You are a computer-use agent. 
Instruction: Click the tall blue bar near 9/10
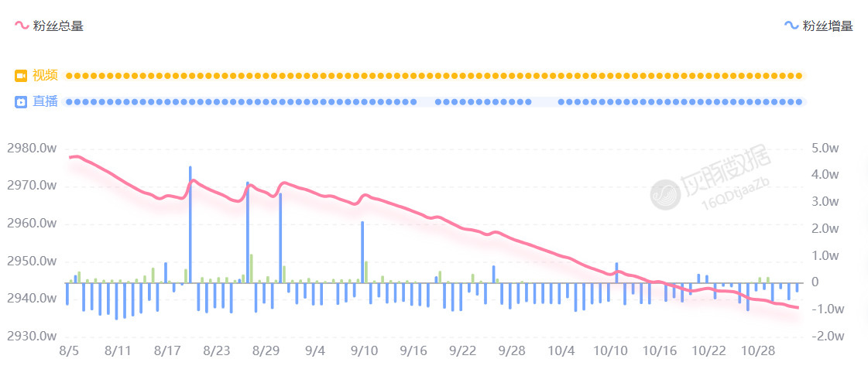click(362, 251)
